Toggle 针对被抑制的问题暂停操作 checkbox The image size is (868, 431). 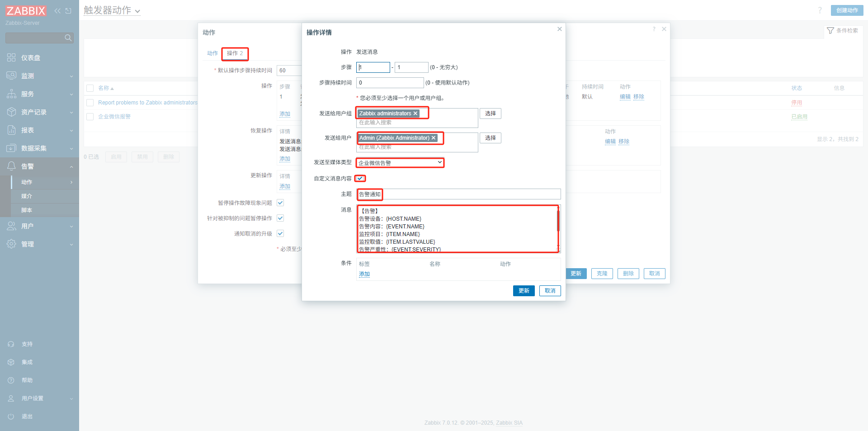tap(280, 218)
